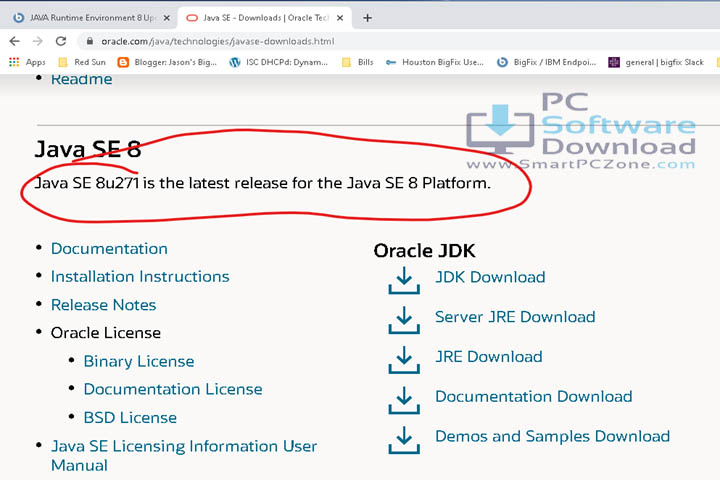Viewport: 720px width, 480px height.
Task: Open the BSD License link
Action: tap(130, 418)
